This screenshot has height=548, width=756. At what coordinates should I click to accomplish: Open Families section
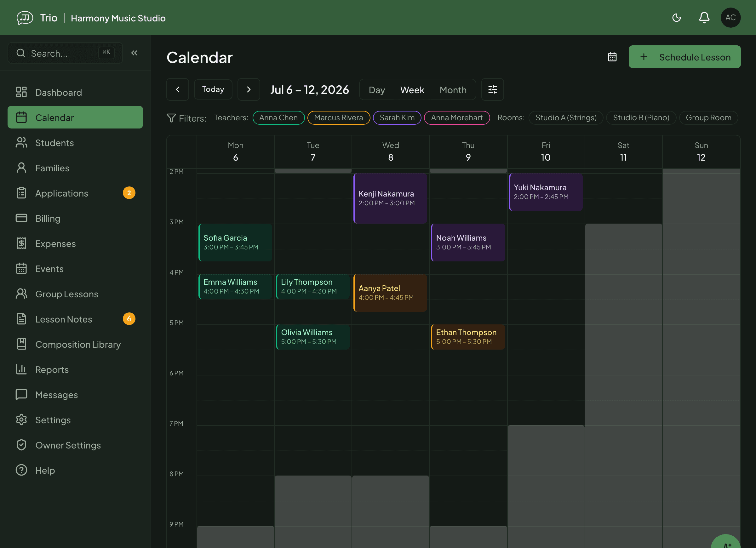75,168
